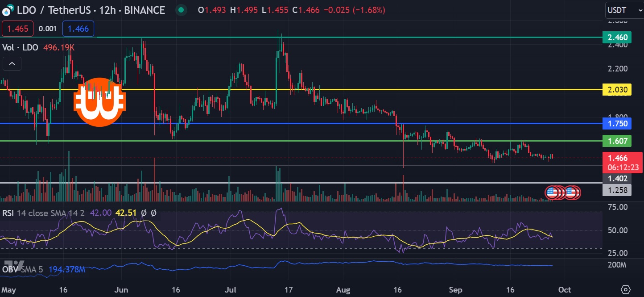644x297 pixels.
Task: Click the high price H1.495
Action: (x=244, y=10)
